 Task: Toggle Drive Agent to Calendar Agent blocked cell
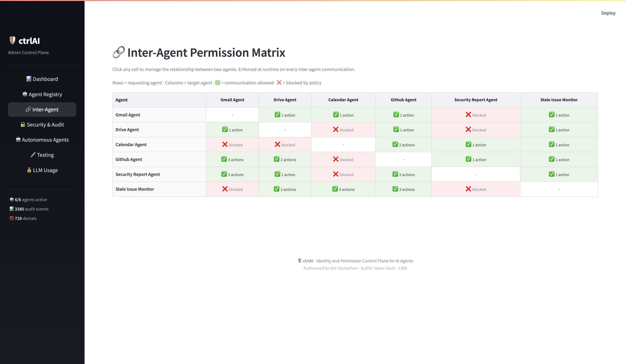tap(343, 130)
